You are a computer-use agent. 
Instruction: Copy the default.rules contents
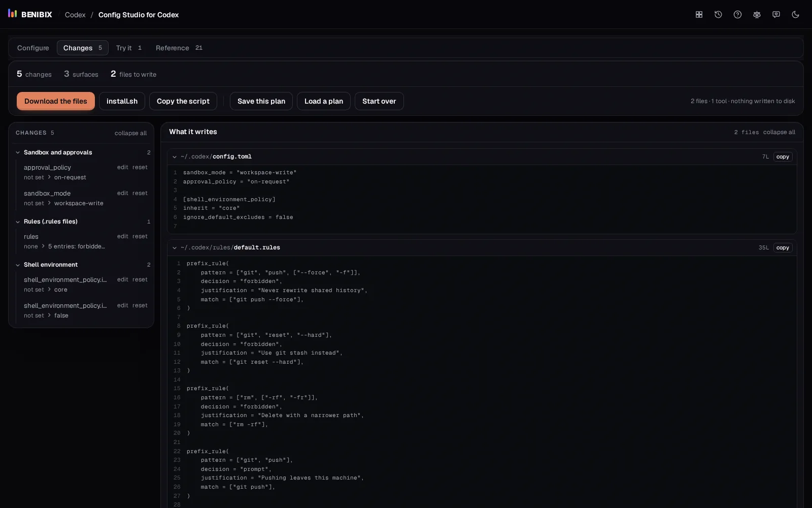tap(783, 248)
